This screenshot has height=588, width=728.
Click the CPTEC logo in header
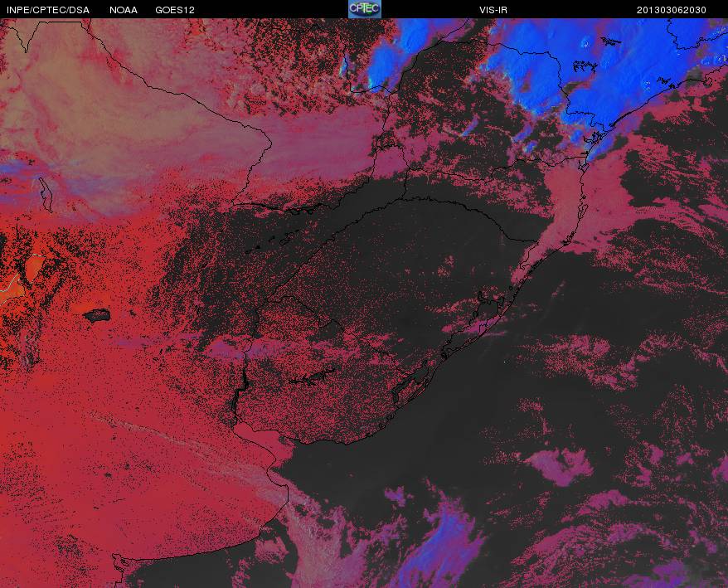click(365, 9)
